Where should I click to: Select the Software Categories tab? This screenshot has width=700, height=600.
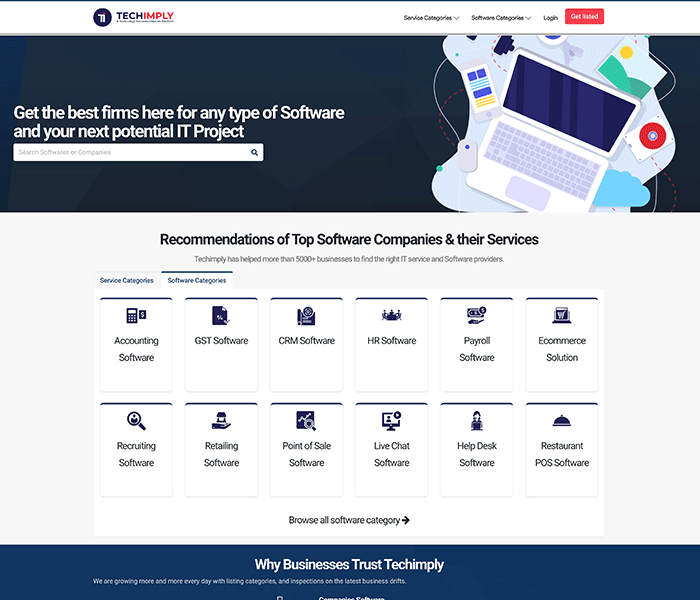point(196,281)
